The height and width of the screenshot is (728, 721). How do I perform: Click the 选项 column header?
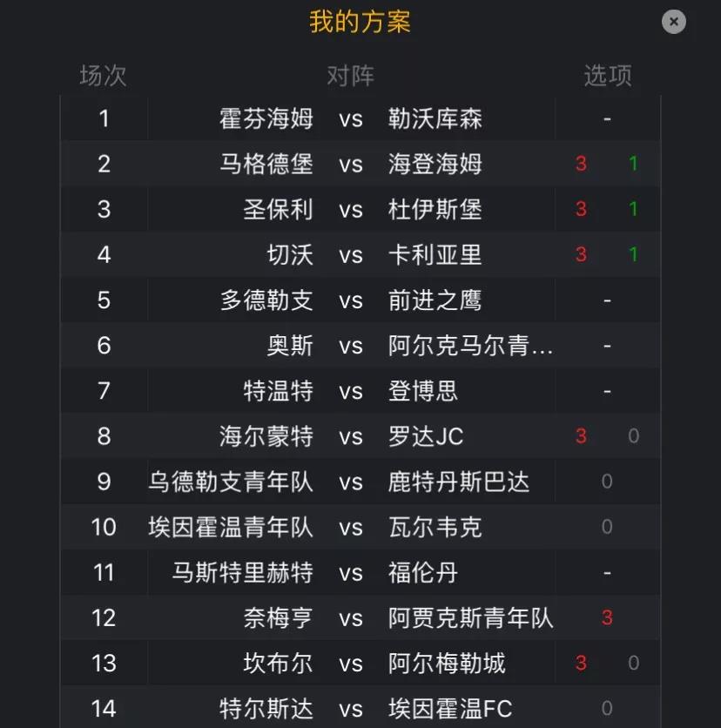click(x=607, y=75)
